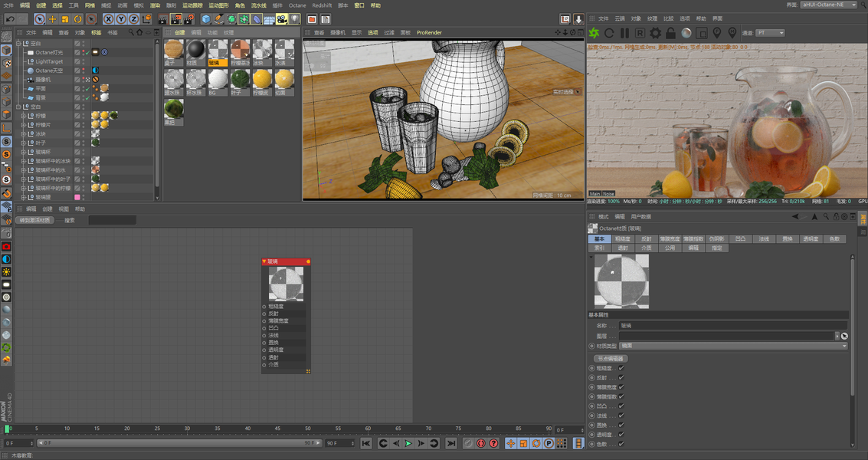Click the Light bulb icon
Image resolution: width=868 pixels, height=460 pixels.
click(294, 19)
